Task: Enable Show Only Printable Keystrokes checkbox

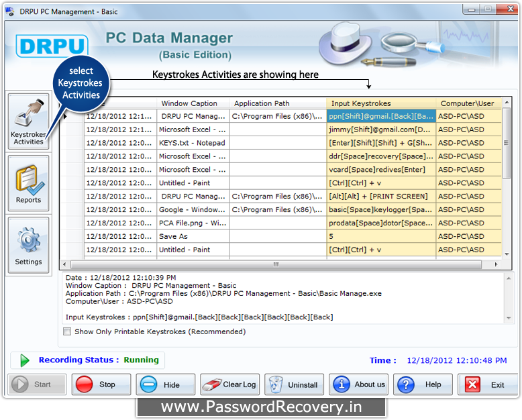Action: click(67, 331)
